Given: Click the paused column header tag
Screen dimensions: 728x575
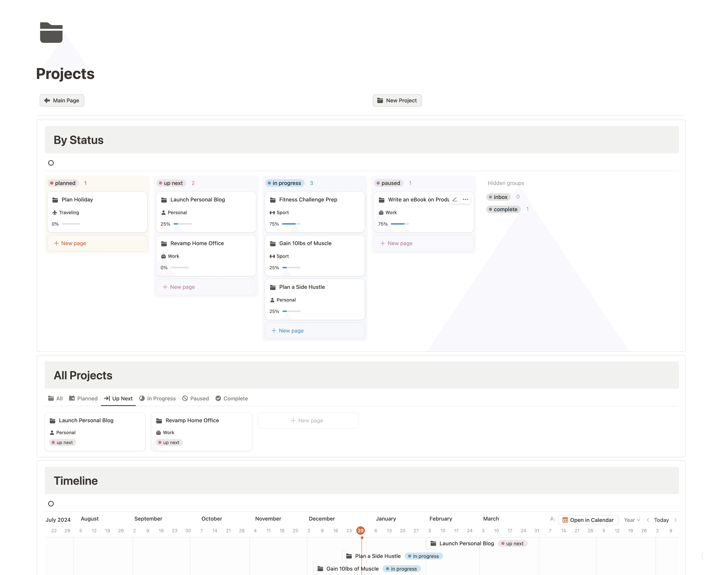Looking at the screenshot, I should [x=389, y=183].
